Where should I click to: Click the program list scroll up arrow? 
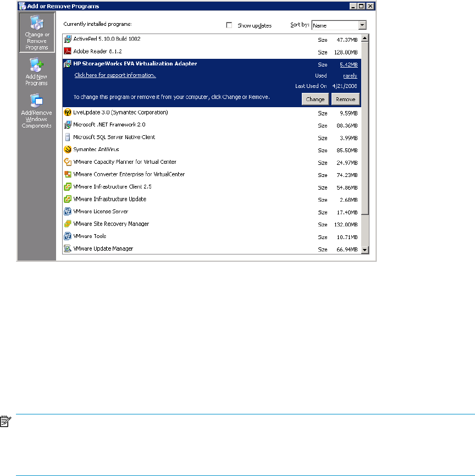365,38
